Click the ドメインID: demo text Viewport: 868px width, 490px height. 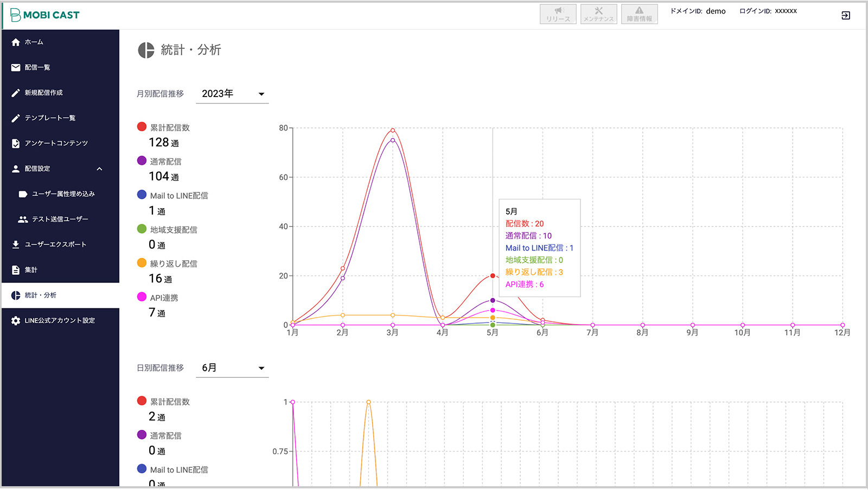coord(698,11)
